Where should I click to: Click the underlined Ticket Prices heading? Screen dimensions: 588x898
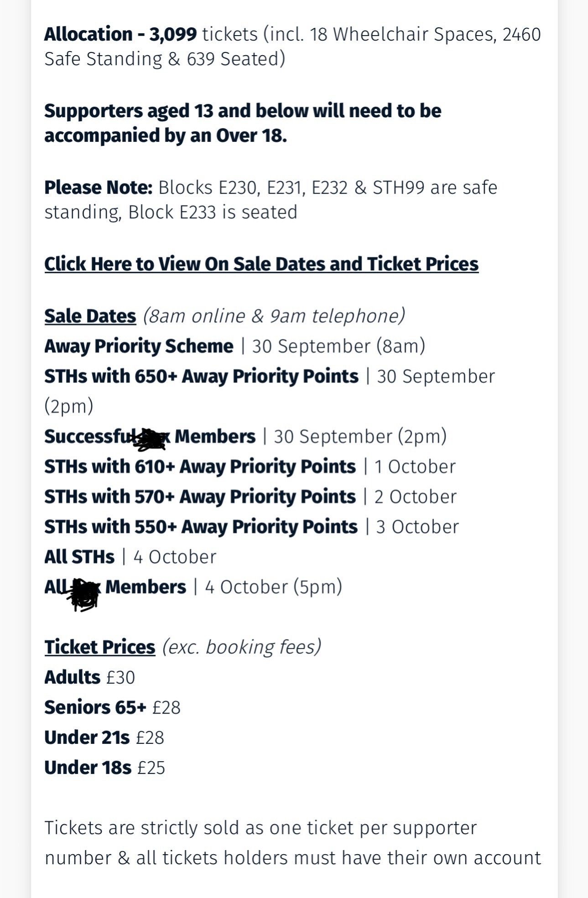pos(100,647)
